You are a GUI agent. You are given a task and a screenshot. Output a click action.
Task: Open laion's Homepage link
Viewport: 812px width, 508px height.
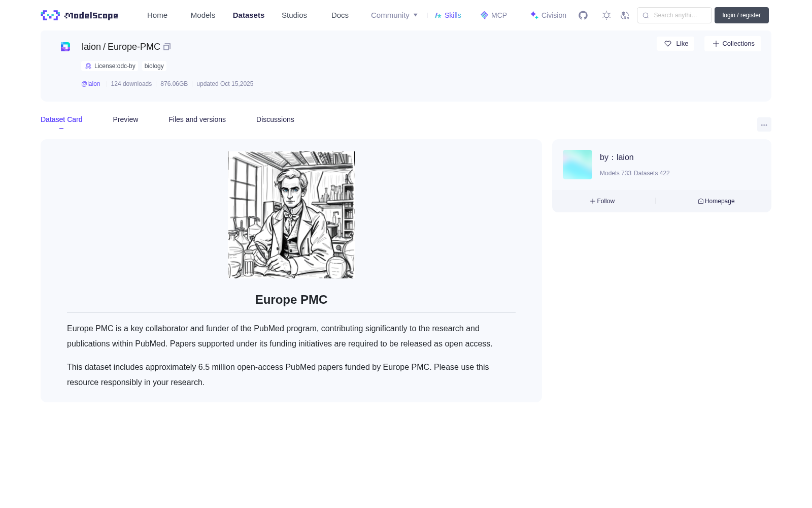tap(716, 201)
